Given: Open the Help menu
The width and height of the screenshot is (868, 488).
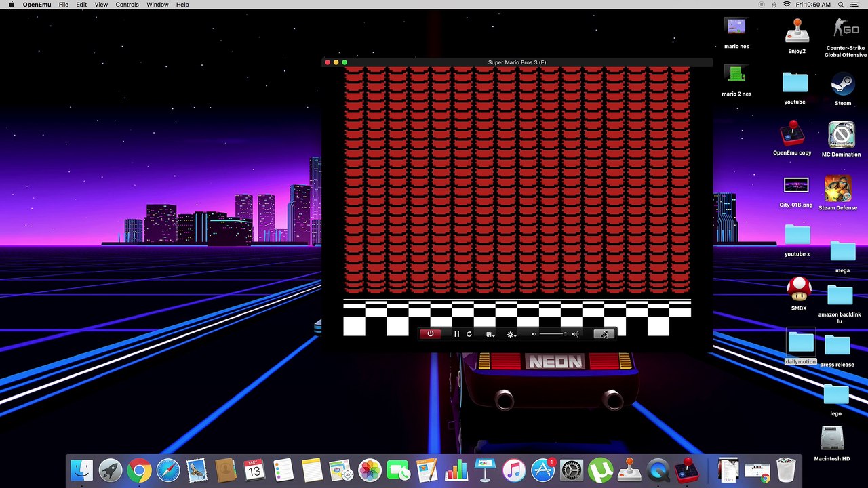Looking at the screenshot, I should point(182,5).
